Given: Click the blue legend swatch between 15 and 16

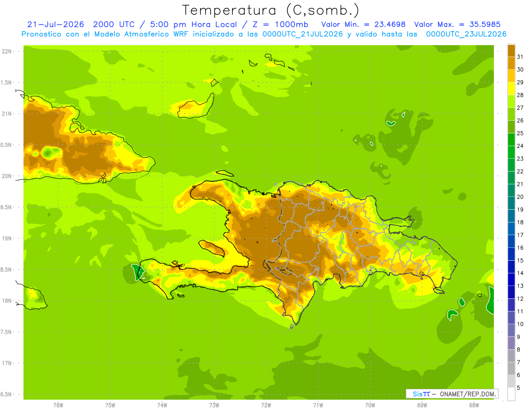Looking at the screenshot, I should pos(511,254).
